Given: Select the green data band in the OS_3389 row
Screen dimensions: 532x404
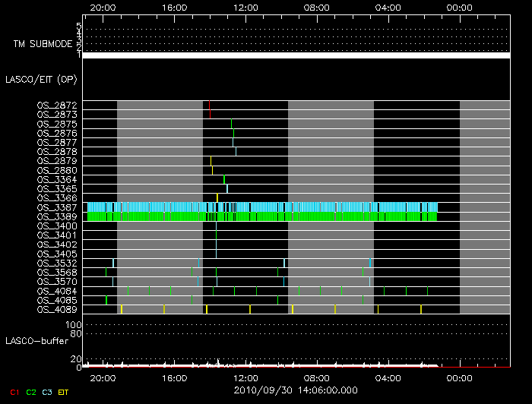Looking at the screenshot, I should click(x=262, y=216).
